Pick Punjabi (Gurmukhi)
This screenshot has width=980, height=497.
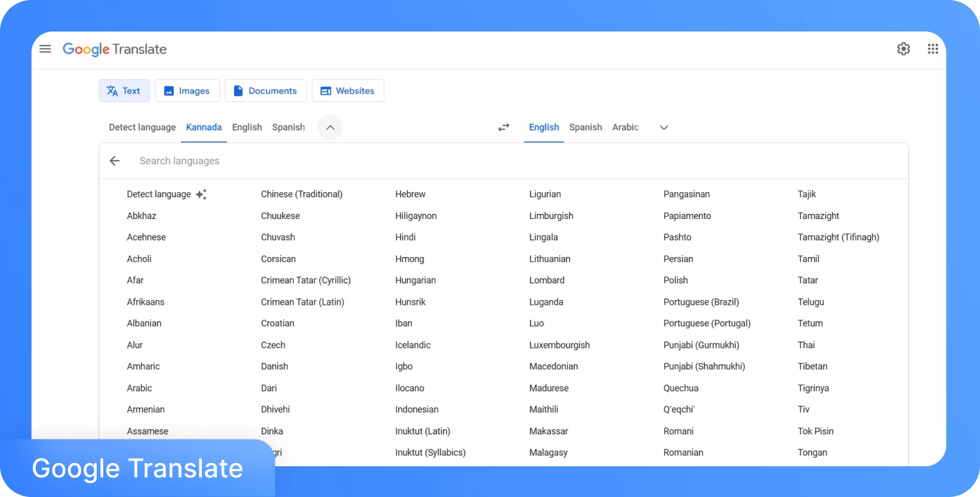[702, 345]
